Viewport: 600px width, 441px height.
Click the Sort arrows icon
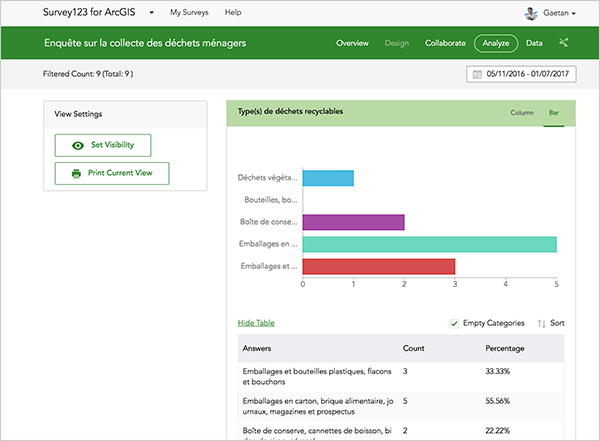[x=541, y=324]
